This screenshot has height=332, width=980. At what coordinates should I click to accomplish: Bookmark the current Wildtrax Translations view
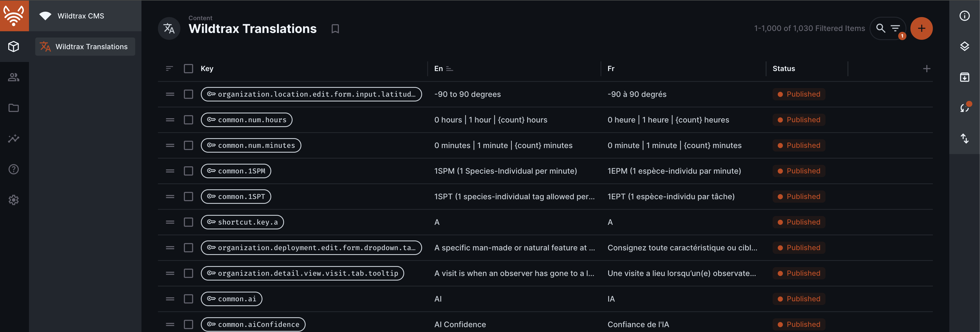[x=335, y=29]
